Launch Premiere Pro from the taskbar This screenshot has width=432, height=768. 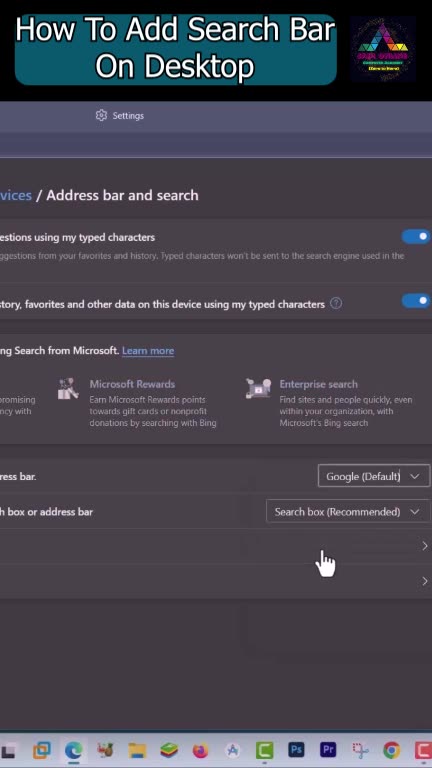point(328,750)
